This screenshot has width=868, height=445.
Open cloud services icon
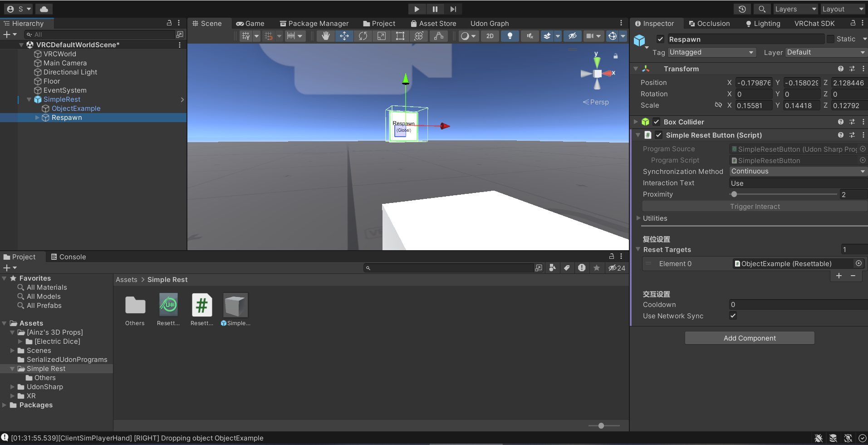coord(44,9)
